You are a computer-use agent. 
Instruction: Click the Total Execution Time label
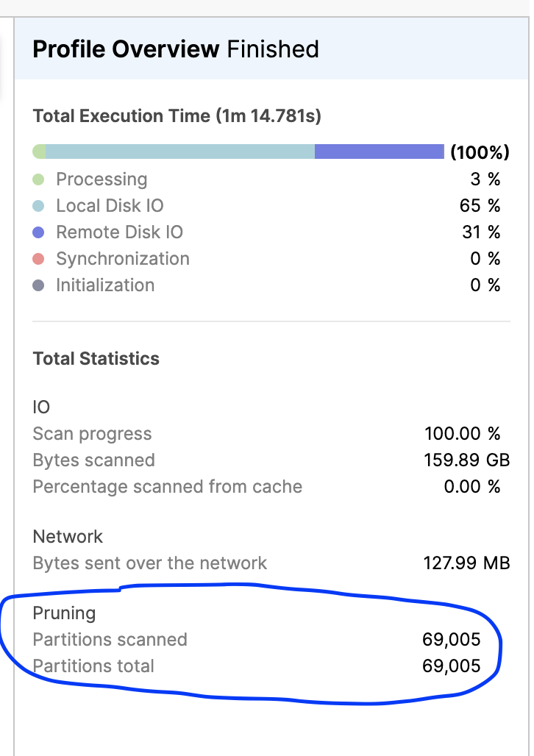(x=177, y=116)
